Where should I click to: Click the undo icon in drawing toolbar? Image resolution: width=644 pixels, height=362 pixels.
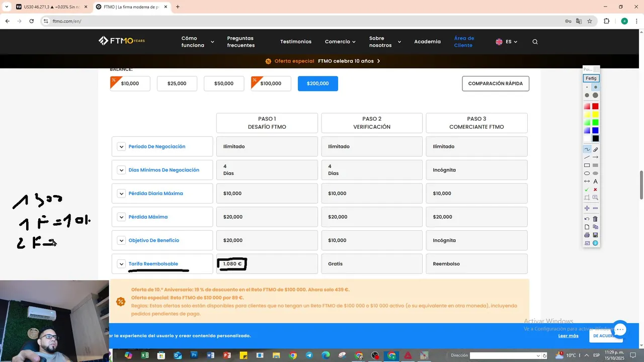587,219
